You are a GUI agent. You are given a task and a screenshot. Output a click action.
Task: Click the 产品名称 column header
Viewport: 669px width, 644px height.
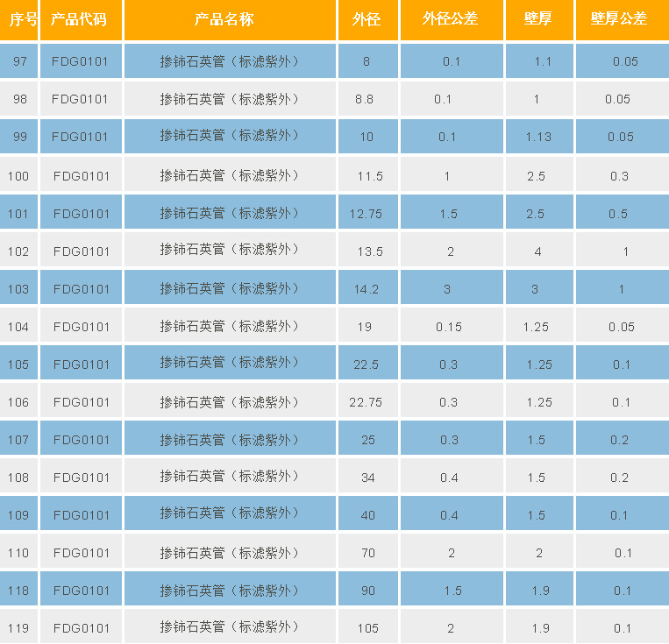coord(230,19)
